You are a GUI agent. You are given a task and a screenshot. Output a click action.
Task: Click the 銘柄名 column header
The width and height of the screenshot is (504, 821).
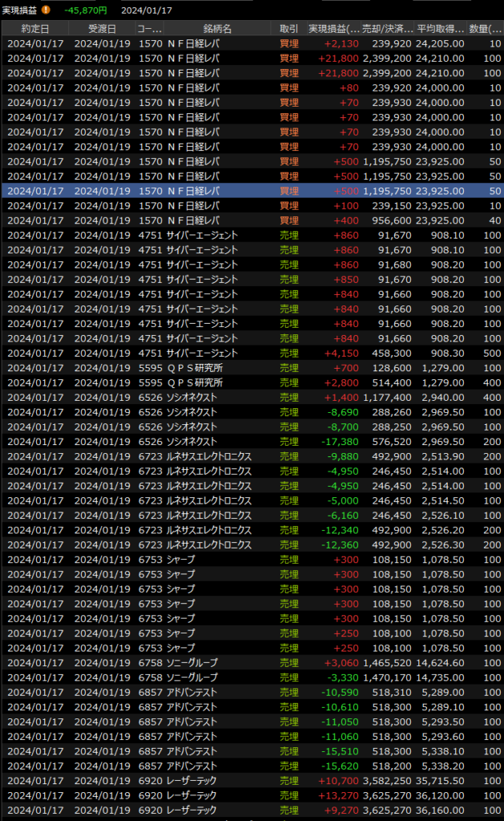pos(217,28)
